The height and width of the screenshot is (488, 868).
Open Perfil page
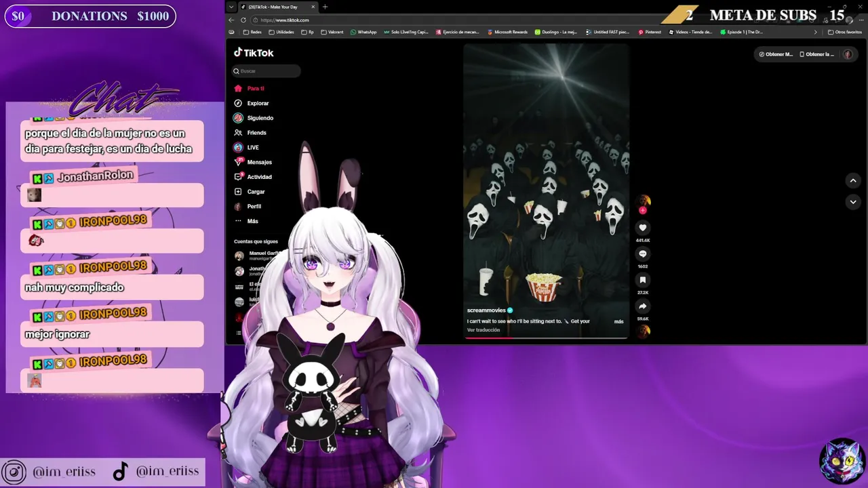(248, 206)
